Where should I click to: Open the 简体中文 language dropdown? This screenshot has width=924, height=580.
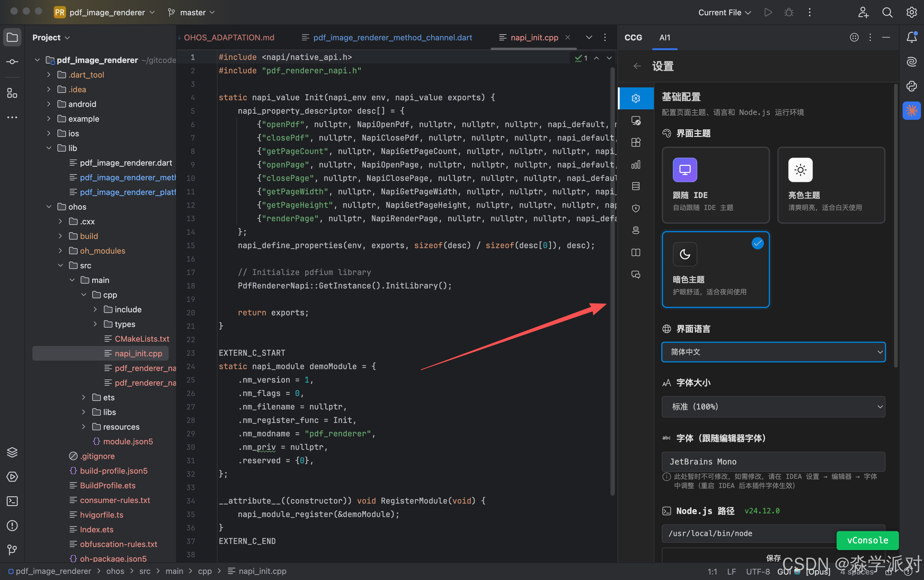[773, 352]
